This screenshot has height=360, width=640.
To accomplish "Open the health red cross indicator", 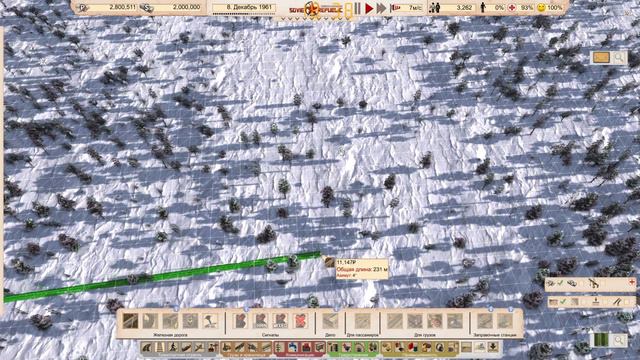I will coord(512,8).
